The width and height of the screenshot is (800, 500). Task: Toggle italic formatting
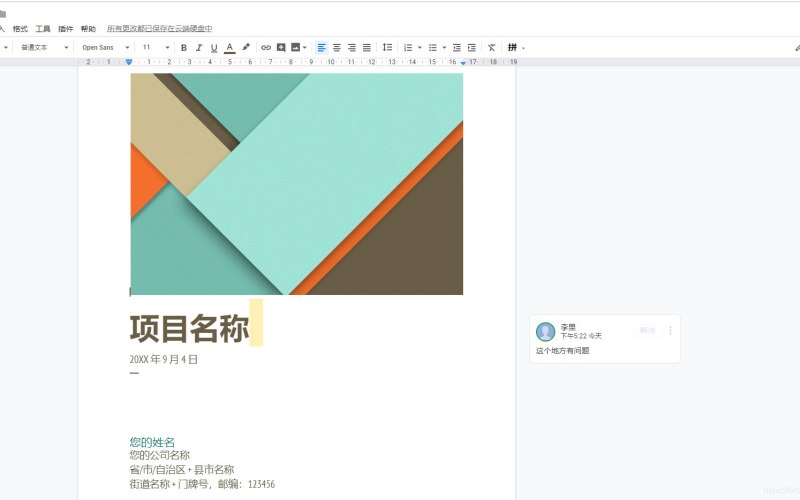pos(199,47)
